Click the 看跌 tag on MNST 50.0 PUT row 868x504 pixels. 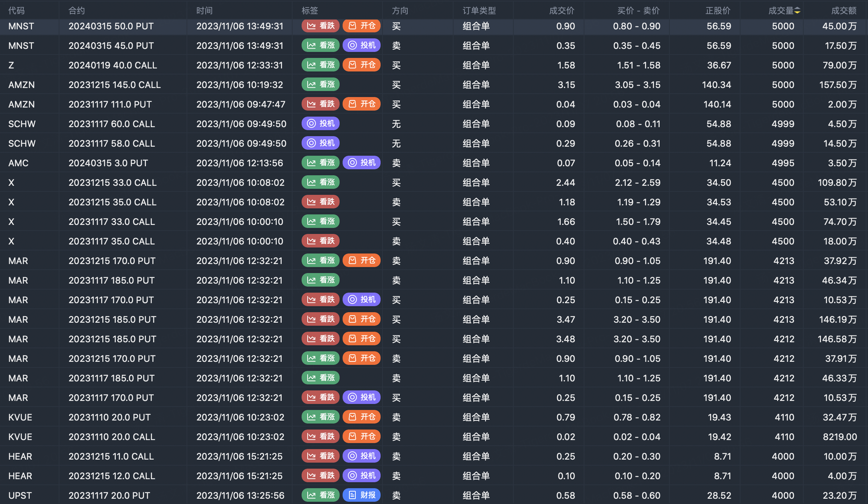(x=320, y=26)
